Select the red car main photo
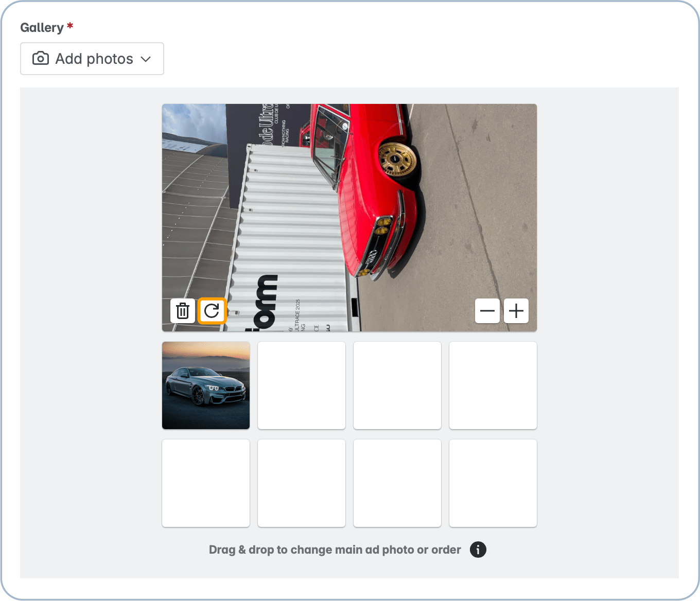The width and height of the screenshot is (700, 601). coord(349,206)
